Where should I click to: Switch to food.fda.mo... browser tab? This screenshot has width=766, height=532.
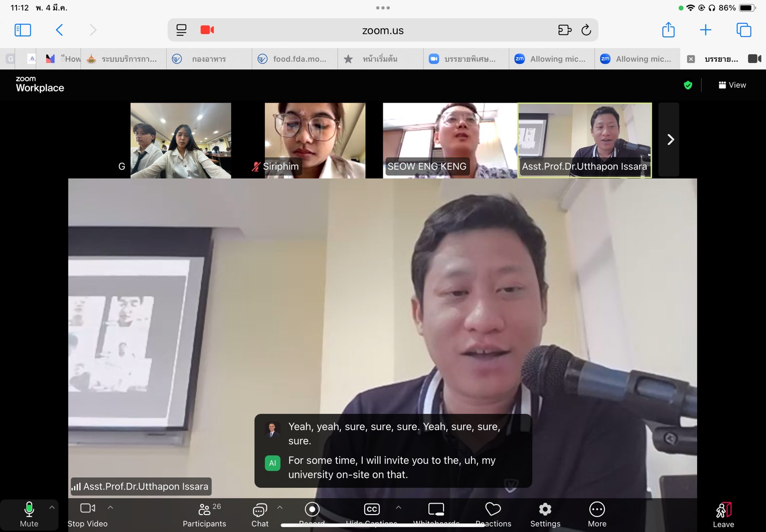(294, 59)
